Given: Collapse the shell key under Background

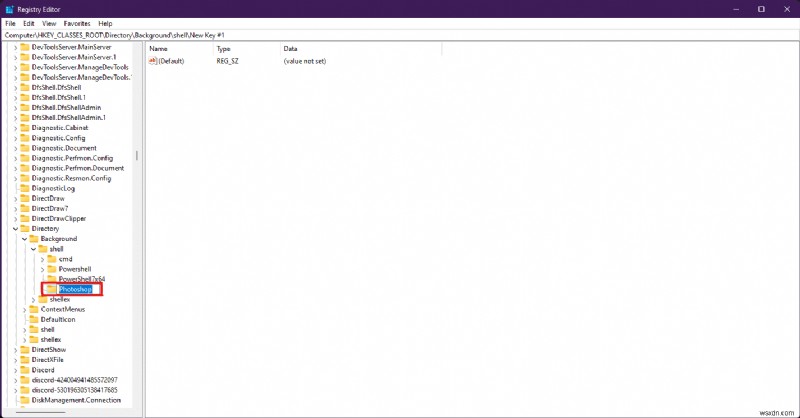Looking at the screenshot, I should coord(34,249).
